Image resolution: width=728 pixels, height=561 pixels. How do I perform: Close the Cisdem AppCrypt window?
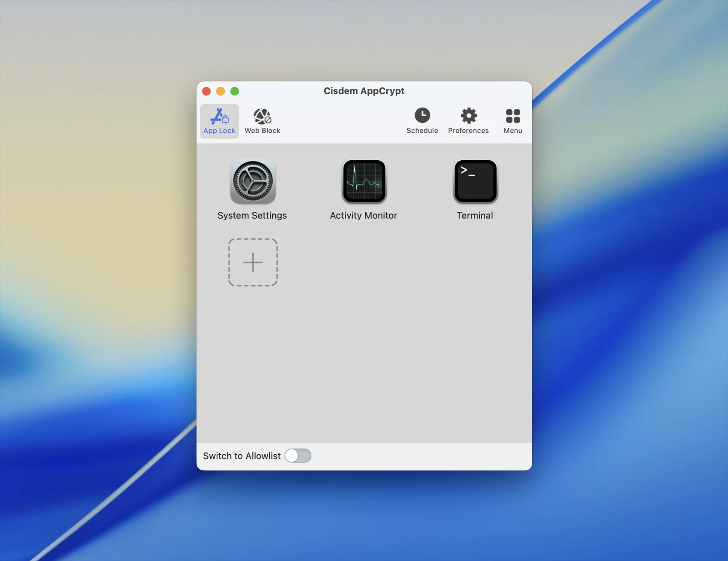206,91
